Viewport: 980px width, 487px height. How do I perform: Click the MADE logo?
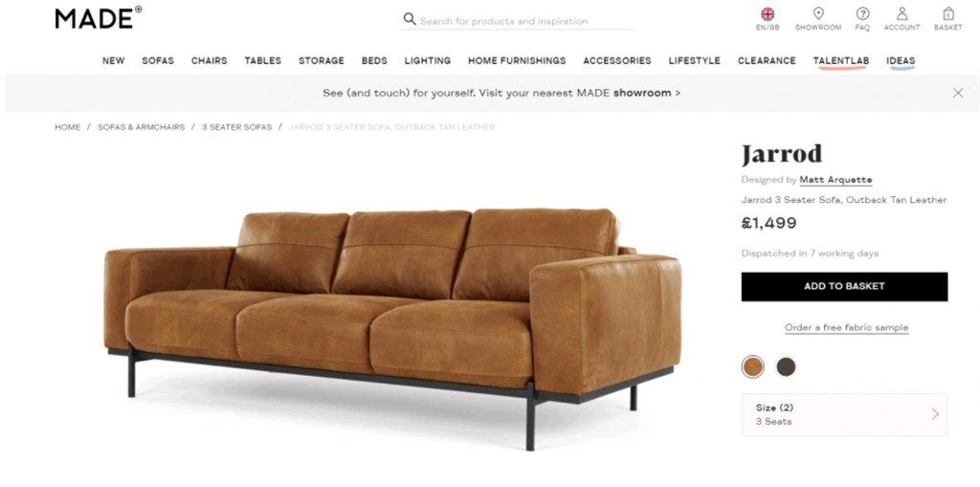(99, 17)
